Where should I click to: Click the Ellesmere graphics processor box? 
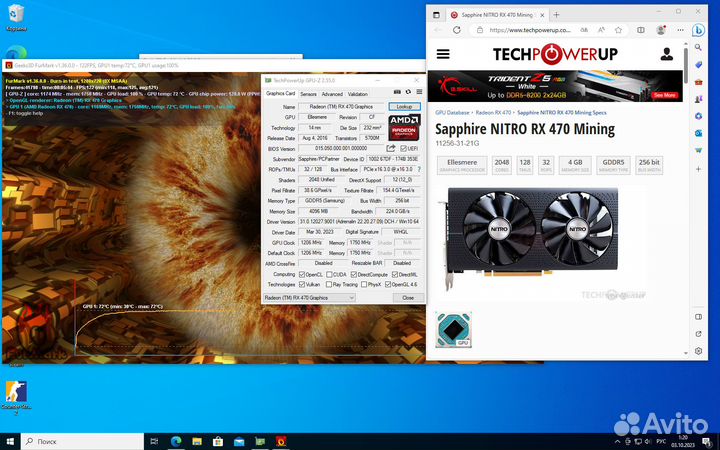462,165
